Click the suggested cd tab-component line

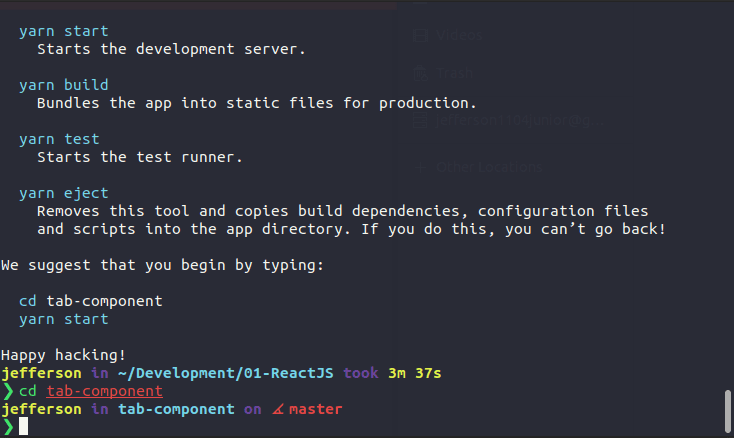click(90, 301)
